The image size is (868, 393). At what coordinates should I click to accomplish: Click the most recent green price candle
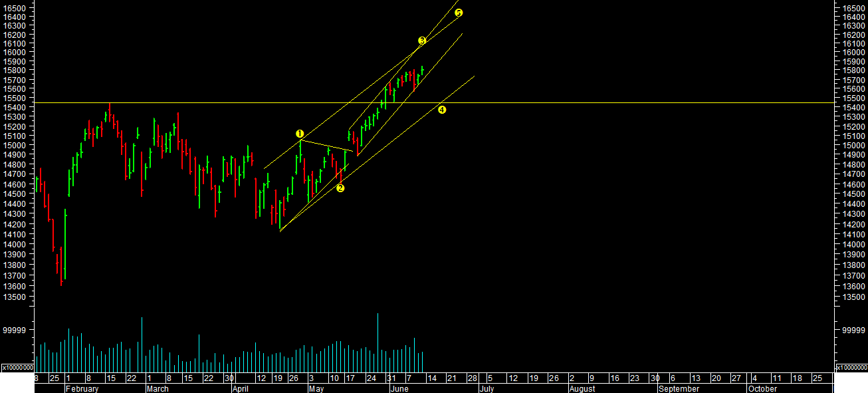(422, 70)
